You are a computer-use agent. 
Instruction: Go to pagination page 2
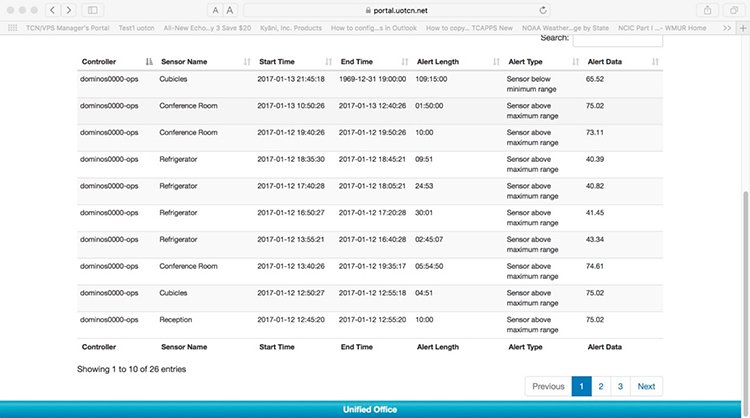[x=601, y=386]
